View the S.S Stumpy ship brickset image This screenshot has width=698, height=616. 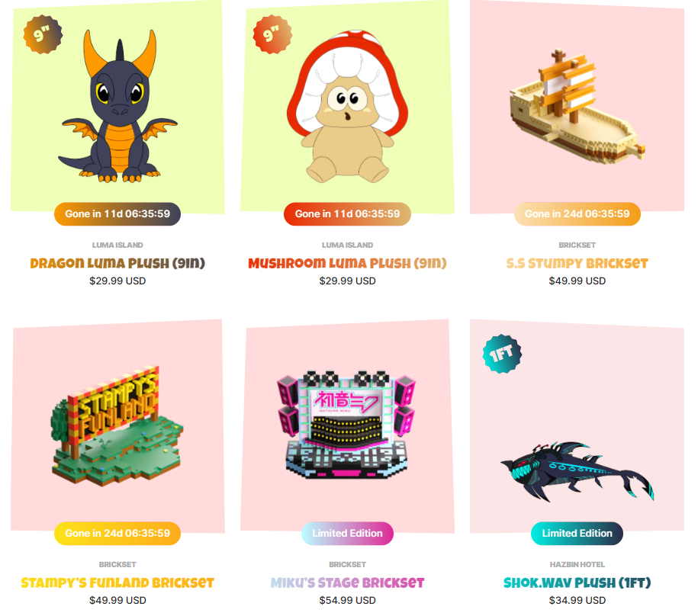click(577, 107)
